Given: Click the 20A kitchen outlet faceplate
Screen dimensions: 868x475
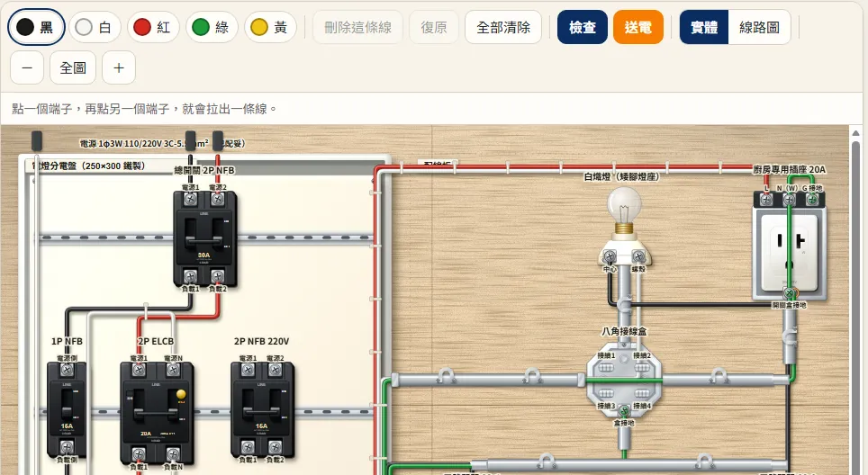Looking at the screenshot, I should click(790, 254).
